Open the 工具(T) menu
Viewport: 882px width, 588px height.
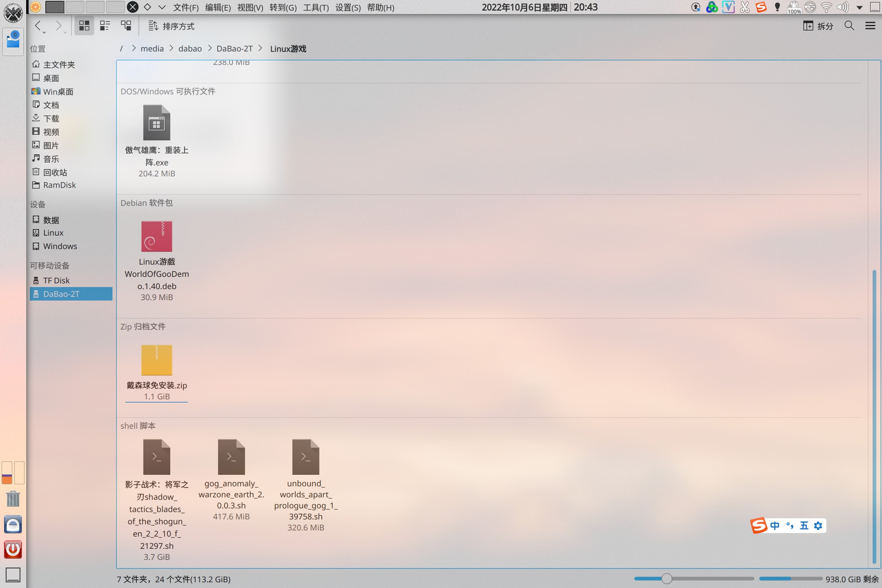[316, 7]
